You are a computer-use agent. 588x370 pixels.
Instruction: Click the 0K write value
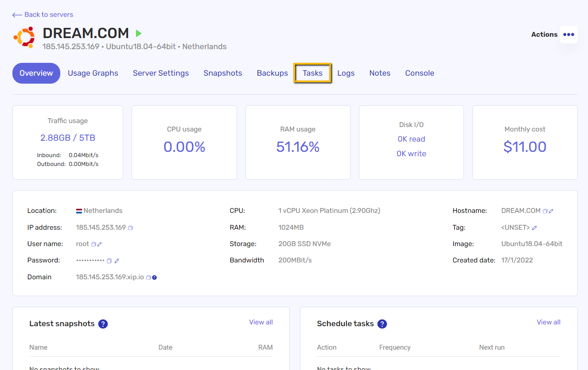coord(411,154)
